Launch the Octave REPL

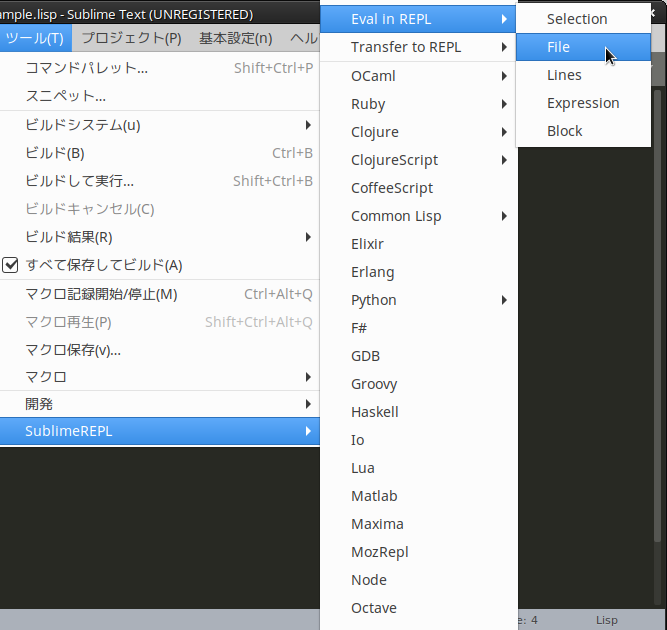coord(419,608)
